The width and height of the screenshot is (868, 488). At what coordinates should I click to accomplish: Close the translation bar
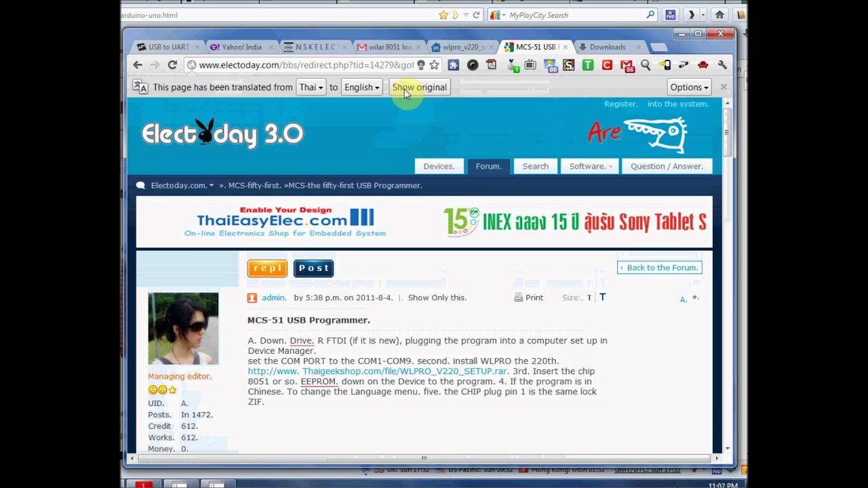point(724,87)
